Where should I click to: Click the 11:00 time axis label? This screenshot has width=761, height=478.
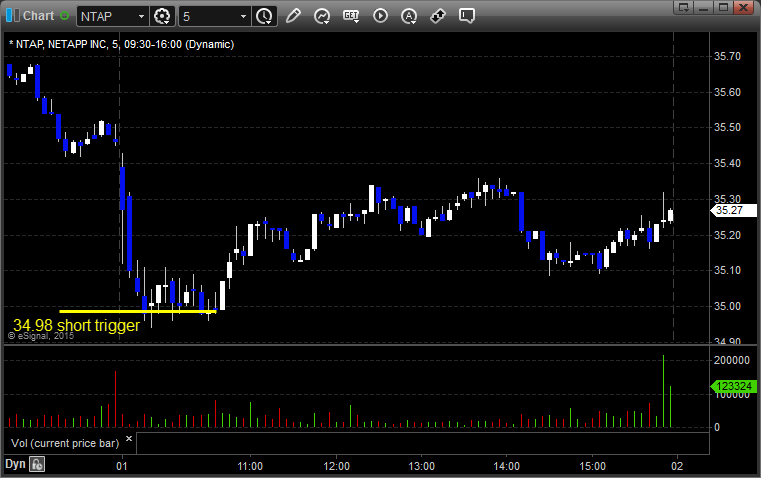250,466
